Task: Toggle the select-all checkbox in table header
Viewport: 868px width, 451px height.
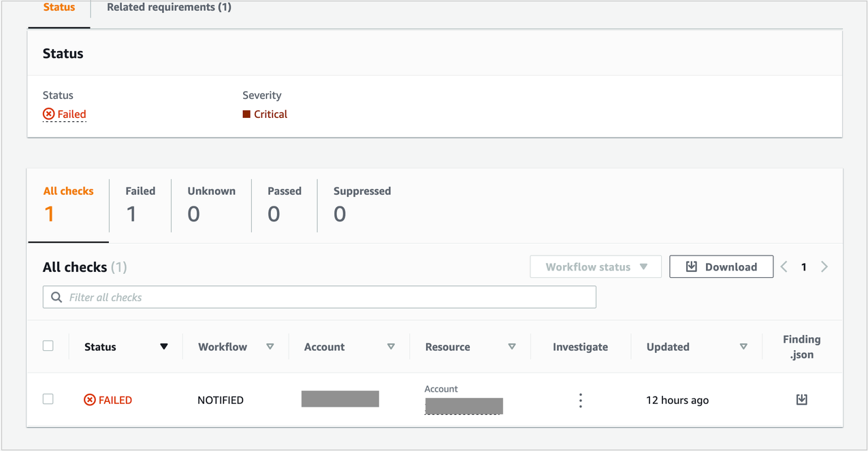Action: point(48,345)
